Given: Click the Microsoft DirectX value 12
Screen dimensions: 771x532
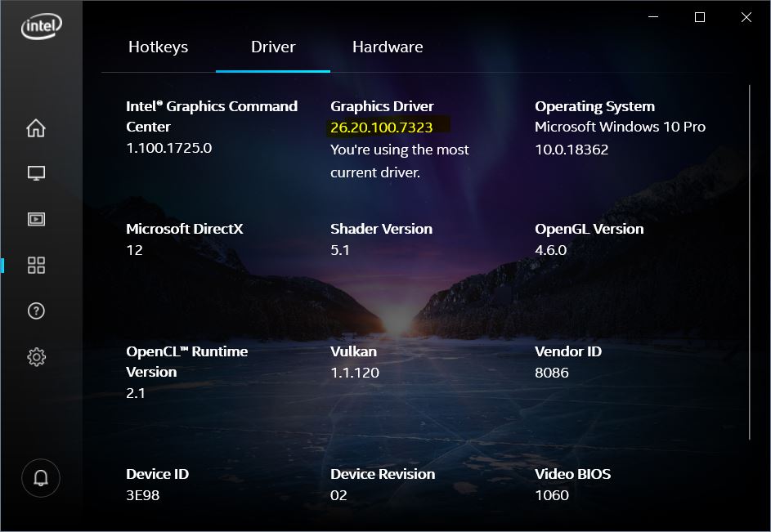Looking at the screenshot, I should tap(134, 250).
